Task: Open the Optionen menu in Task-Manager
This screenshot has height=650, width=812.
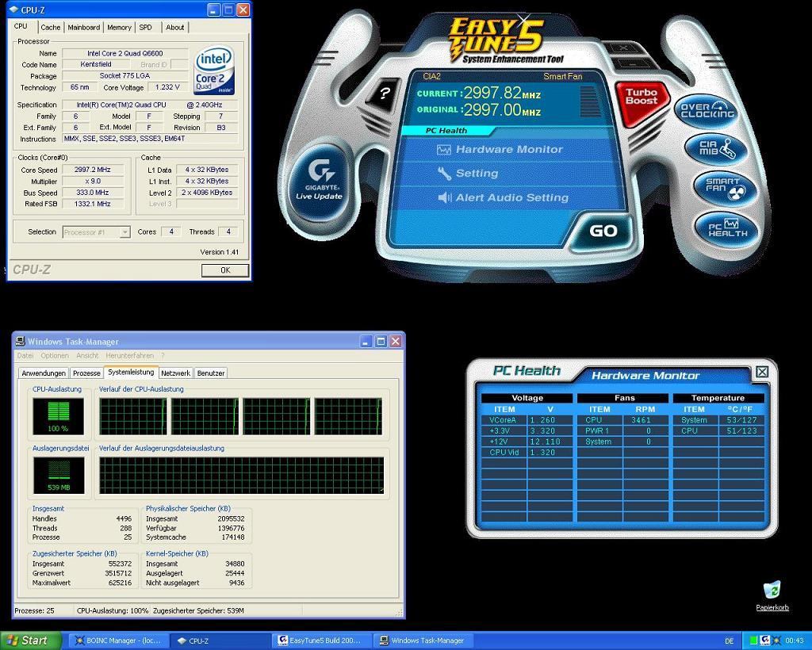Action: click(55, 356)
